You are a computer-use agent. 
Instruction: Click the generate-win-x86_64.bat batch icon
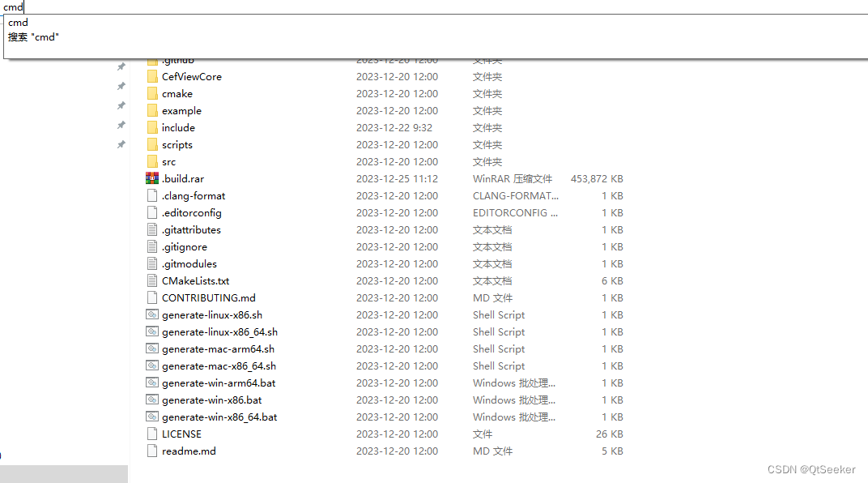152,417
